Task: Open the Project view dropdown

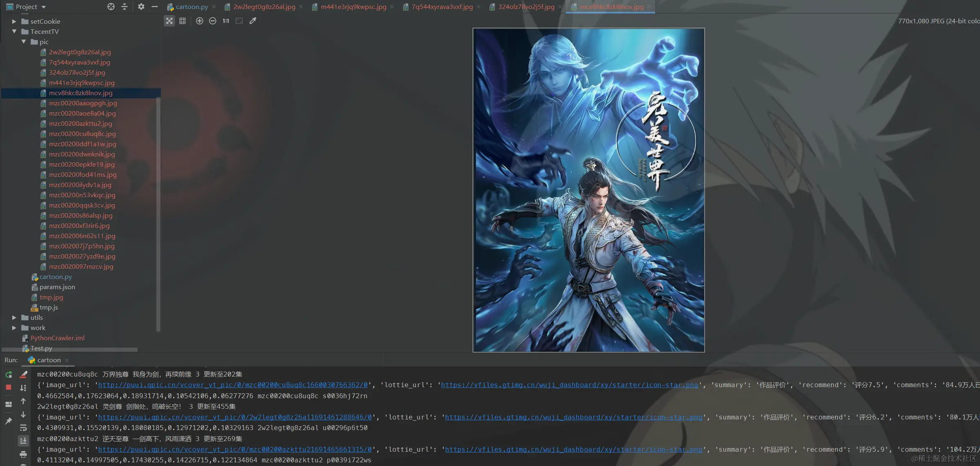Action: tap(31, 7)
